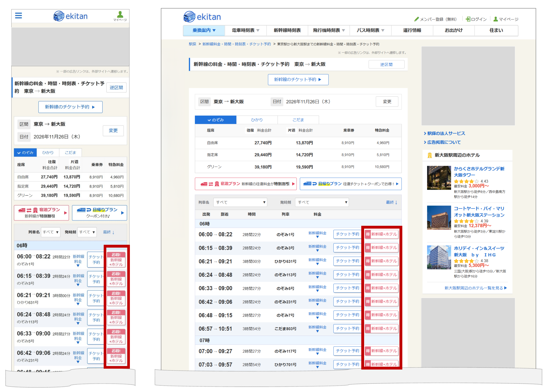Click チケット予約 for desktop 06:15 row

[347, 248]
